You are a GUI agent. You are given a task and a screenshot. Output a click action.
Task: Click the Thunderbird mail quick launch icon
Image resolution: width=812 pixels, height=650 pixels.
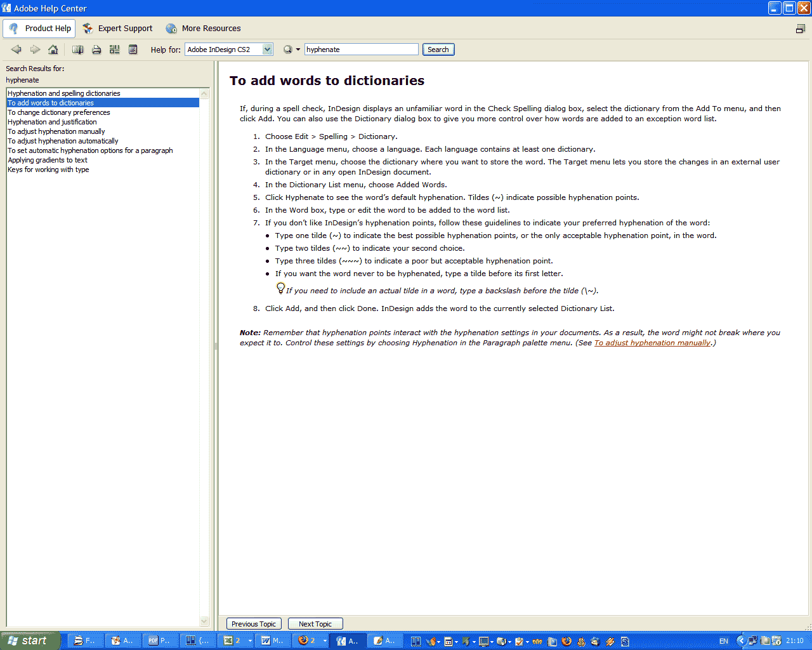click(595, 641)
